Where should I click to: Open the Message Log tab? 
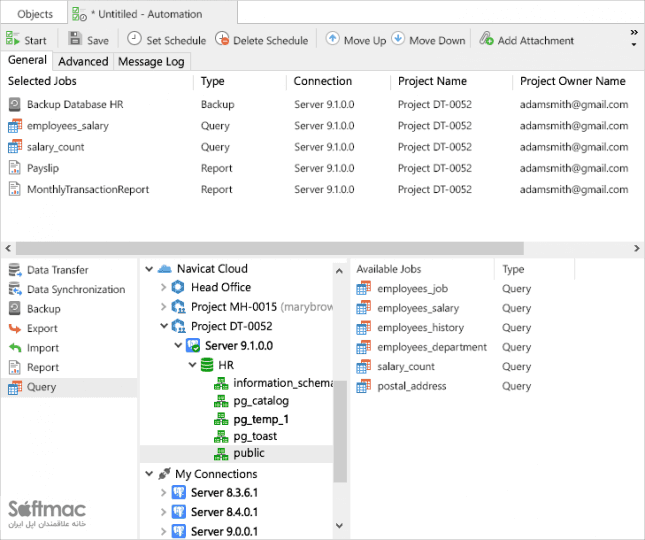point(151,61)
